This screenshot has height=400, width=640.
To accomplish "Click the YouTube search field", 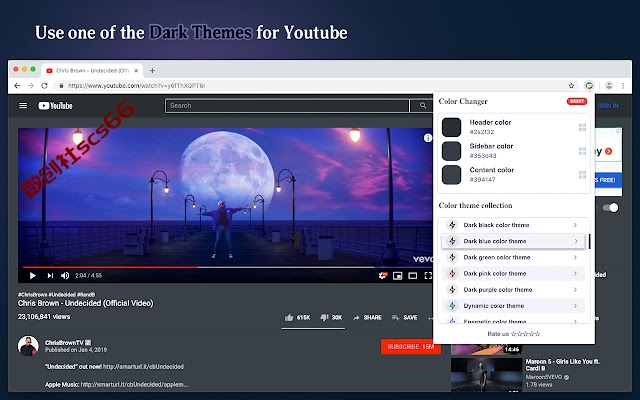I will [287, 106].
